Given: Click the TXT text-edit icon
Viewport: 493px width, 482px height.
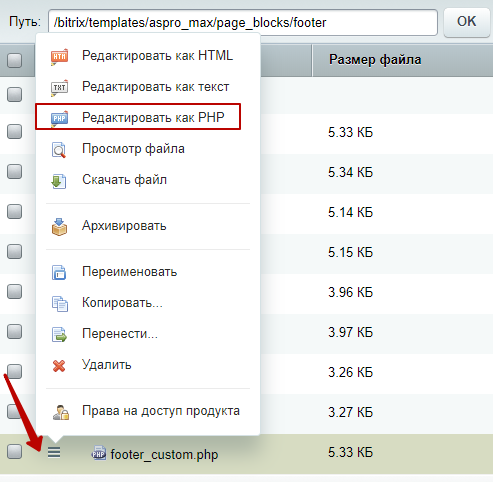Looking at the screenshot, I should pos(59,88).
